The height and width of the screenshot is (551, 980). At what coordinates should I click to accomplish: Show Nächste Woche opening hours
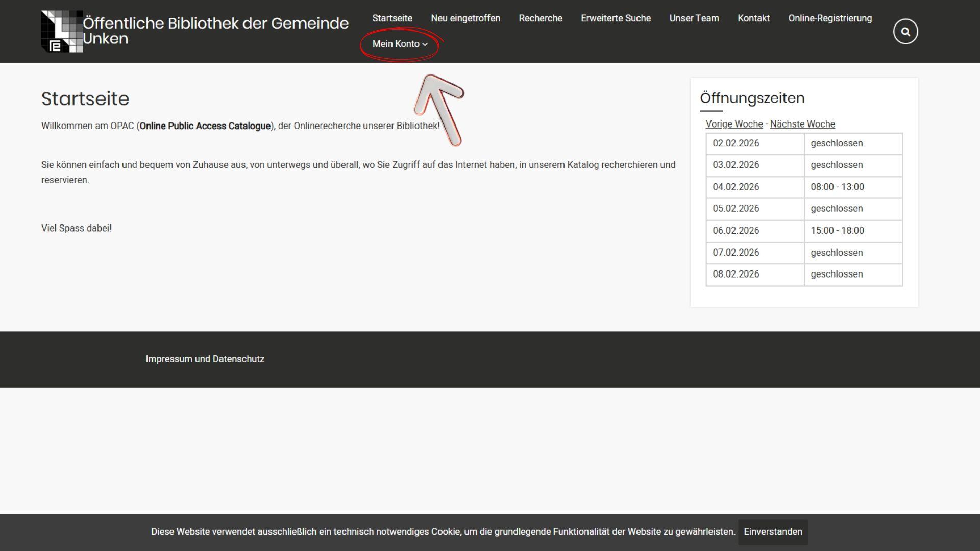[802, 124]
